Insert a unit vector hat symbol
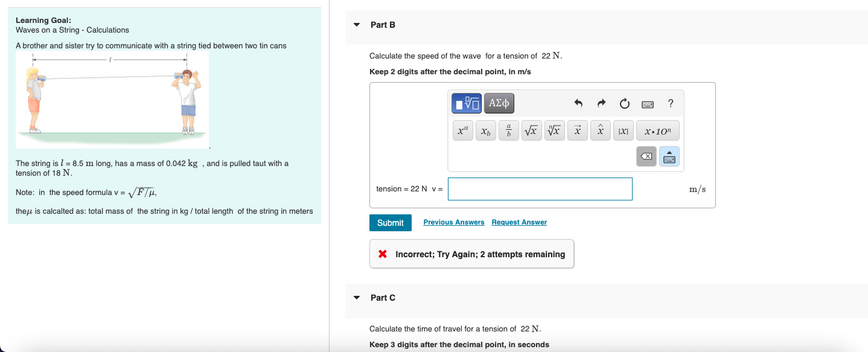868x352 pixels. coord(600,130)
